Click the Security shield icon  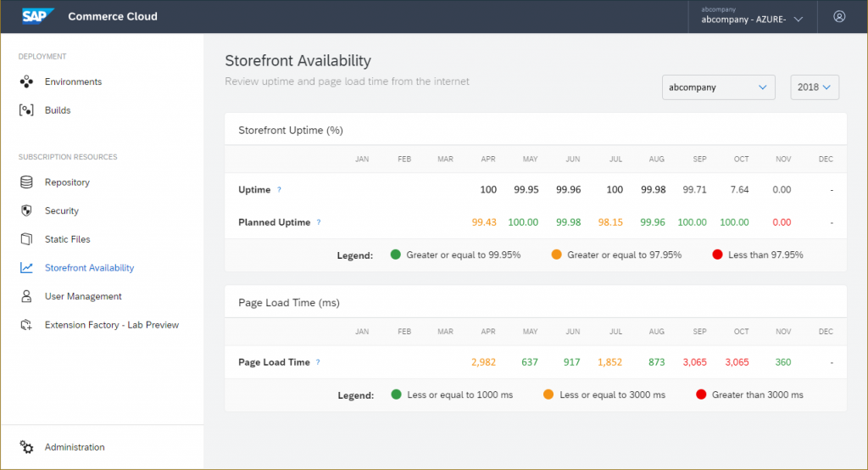click(26, 210)
